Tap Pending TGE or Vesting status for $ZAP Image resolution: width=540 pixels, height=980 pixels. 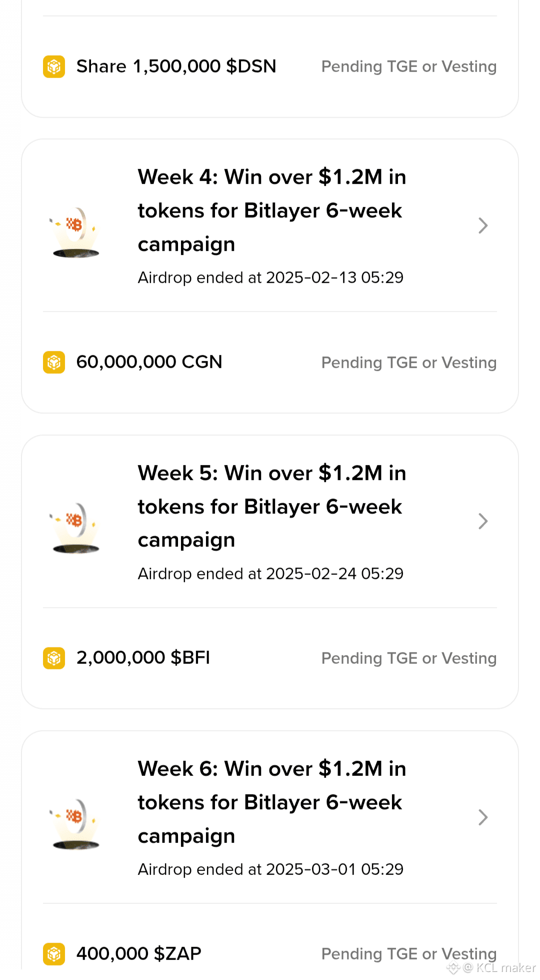(x=409, y=954)
